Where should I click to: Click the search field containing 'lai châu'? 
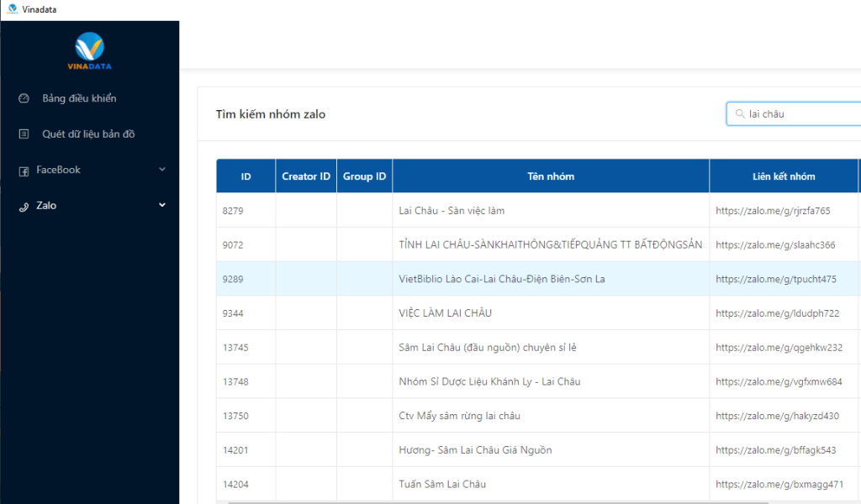click(x=799, y=113)
